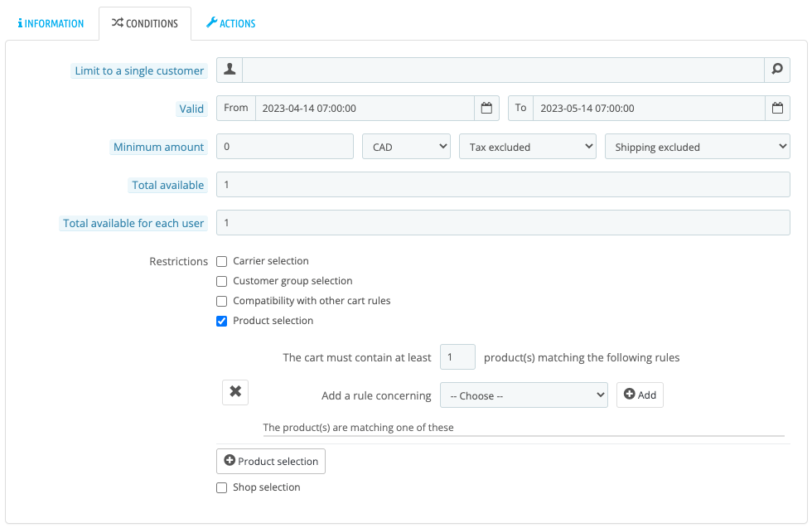Click the wrench icon on Actions tab
Image resolution: width=812 pixels, height=528 pixels.
tap(211, 23)
